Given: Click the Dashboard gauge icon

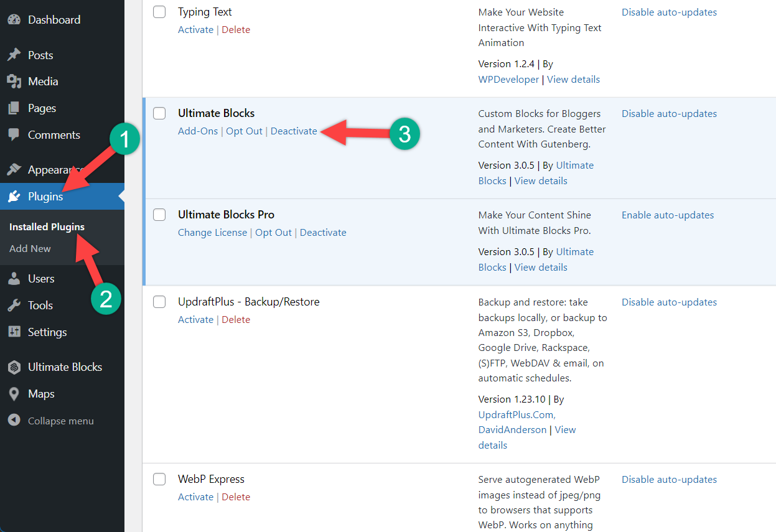Looking at the screenshot, I should (14, 20).
